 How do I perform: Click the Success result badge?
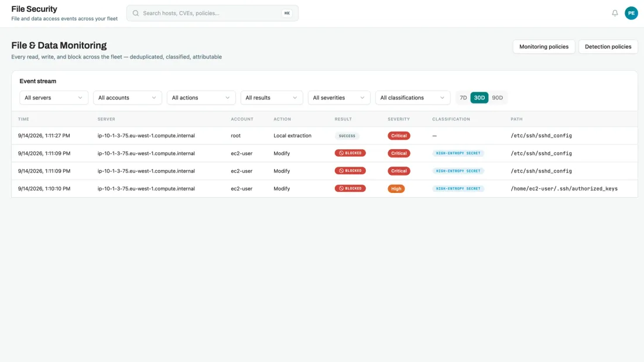click(x=347, y=136)
